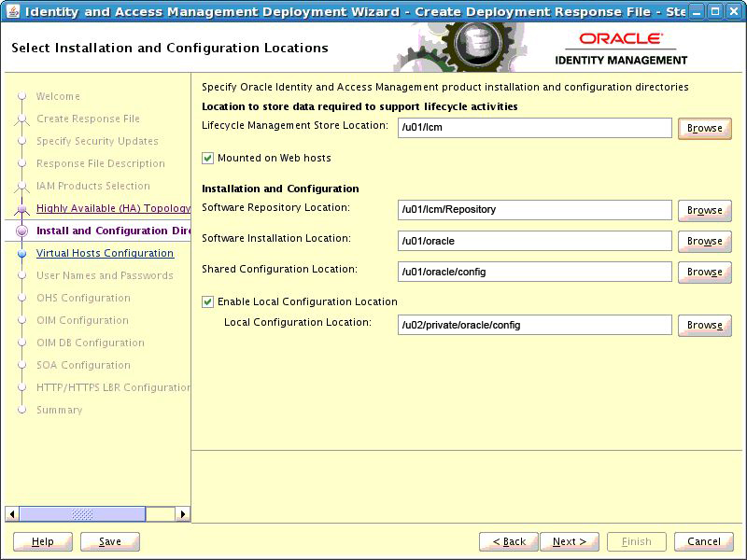Maximize the wizard window
This screenshot has width=747, height=560.
tap(715, 11)
